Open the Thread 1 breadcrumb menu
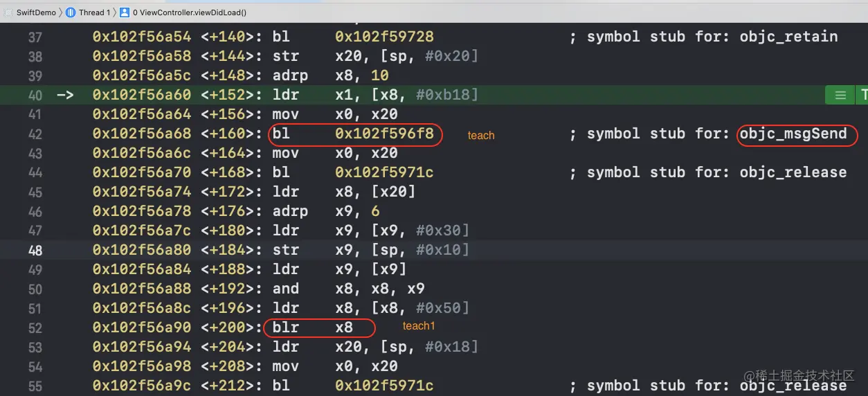Image resolution: width=868 pixels, height=396 pixels. 93,12
